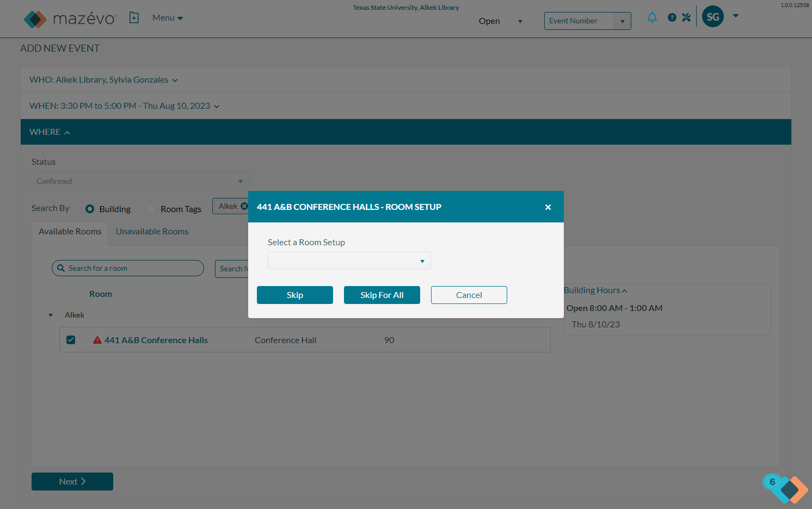Switch to the Available Rooms tab
Viewport: 812px width, 509px height.
[x=70, y=232]
